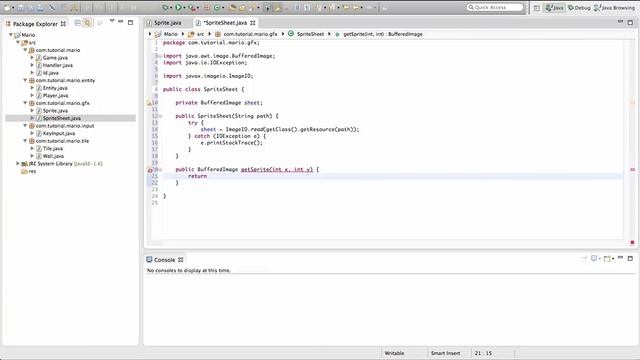
Task: Click the green Run button in toolbar
Action: (x=178, y=7)
